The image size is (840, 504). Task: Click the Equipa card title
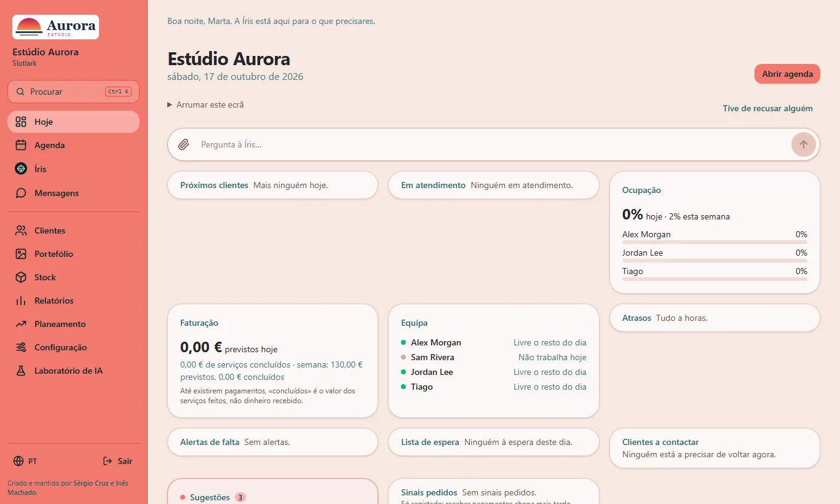coord(414,323)
